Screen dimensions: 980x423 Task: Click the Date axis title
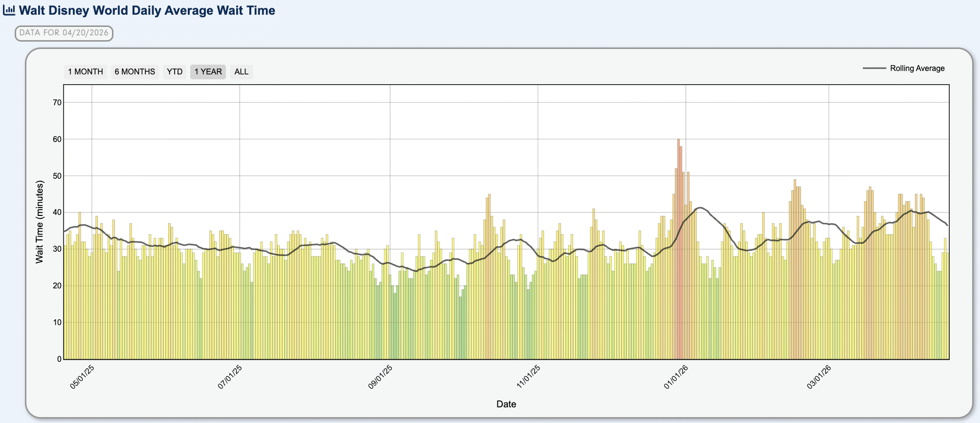tap(506, 404)
